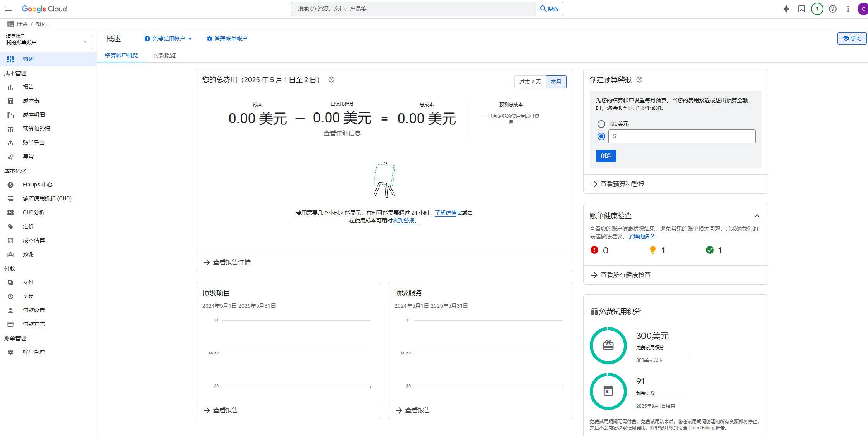This screenshot has height=436, width=868.
Task: Click the custom budget dollar input field
Action: [x=682, y=136]
